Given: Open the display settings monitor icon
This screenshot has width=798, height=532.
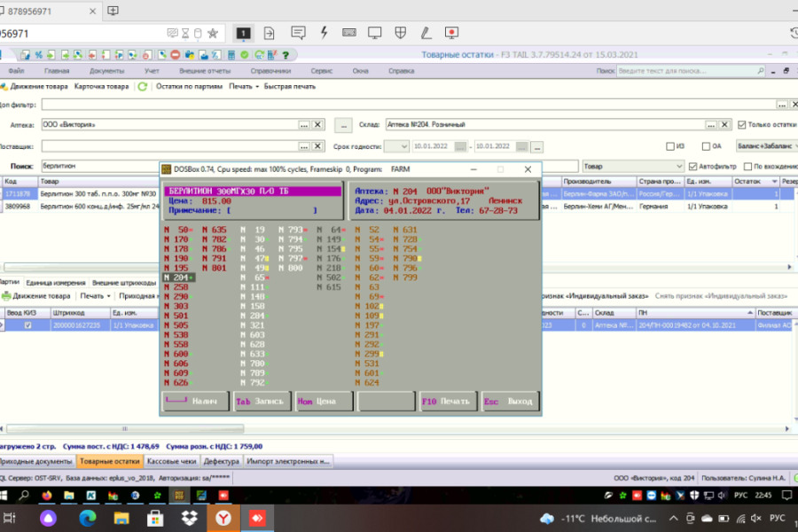Looking at the screenshot, I should [x=374, y=33].
